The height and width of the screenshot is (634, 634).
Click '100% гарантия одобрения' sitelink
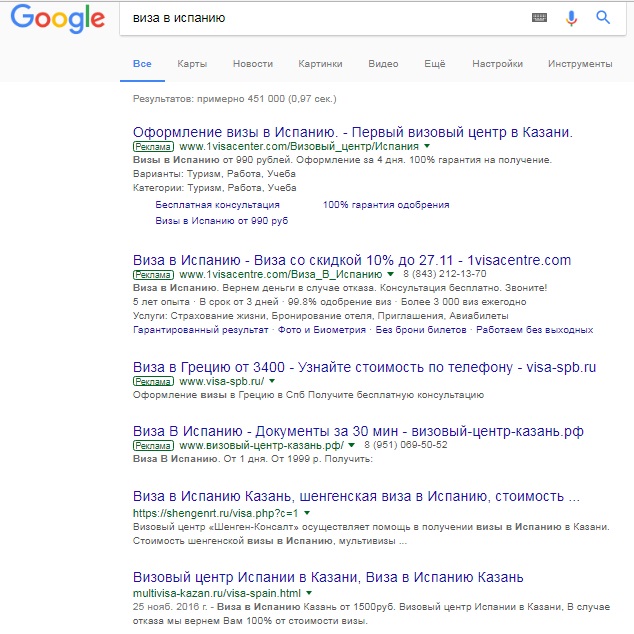click(386, 205)
